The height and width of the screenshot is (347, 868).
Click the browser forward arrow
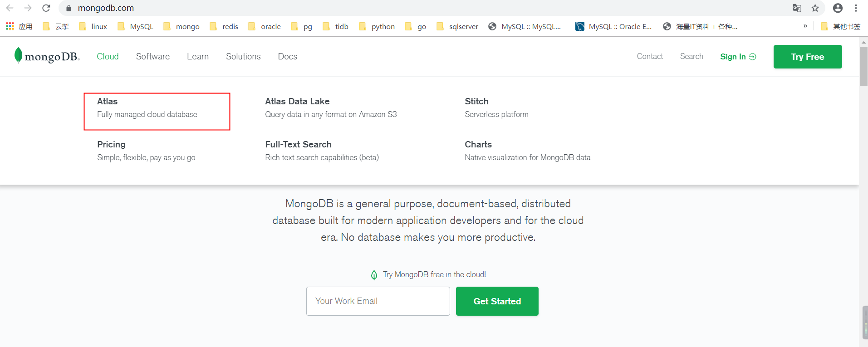click(x=28, y=8)
